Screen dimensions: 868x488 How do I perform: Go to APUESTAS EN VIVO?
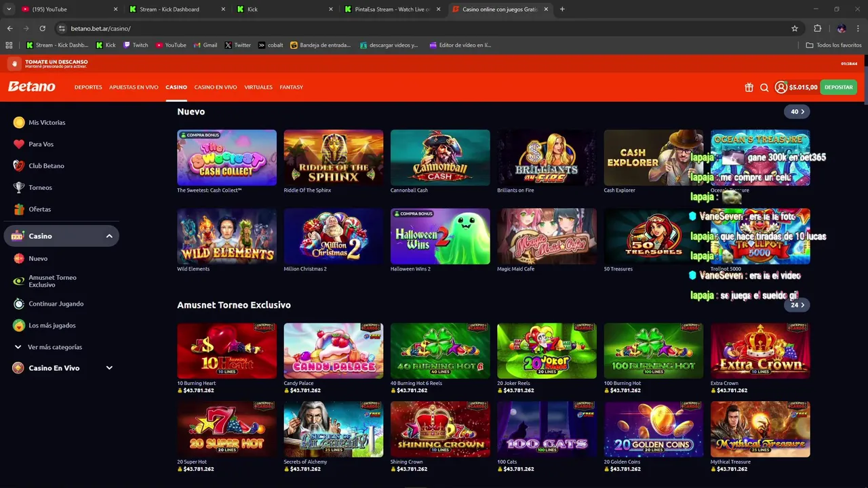(134, 87)
